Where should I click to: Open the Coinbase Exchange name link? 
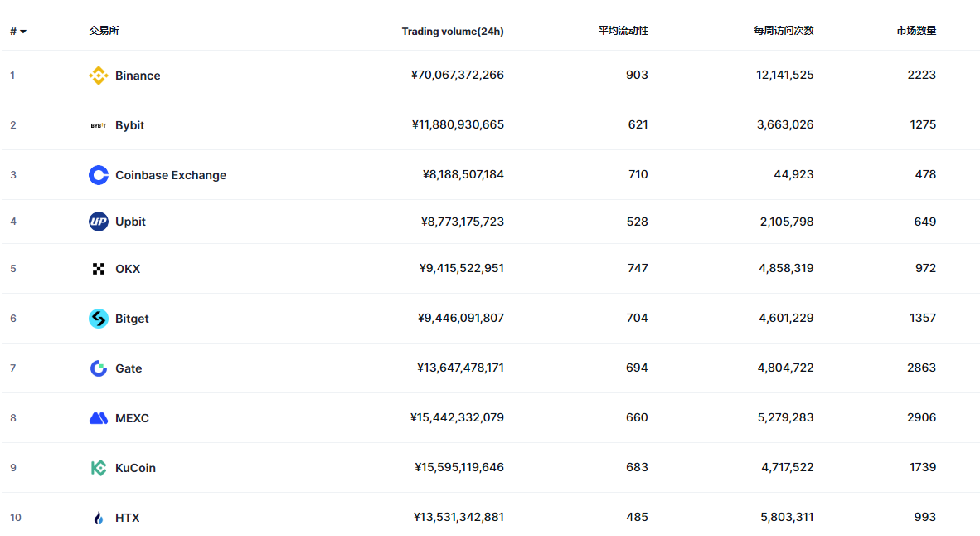[171, 175]
